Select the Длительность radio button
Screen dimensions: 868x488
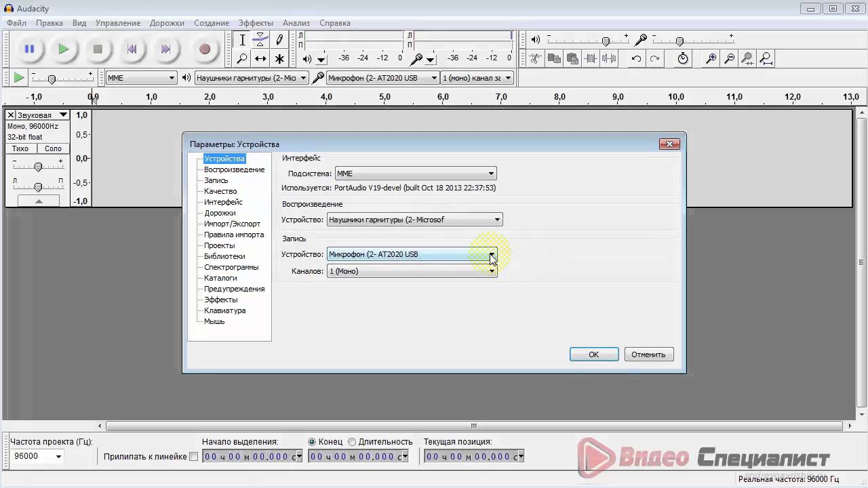[352, 441]
